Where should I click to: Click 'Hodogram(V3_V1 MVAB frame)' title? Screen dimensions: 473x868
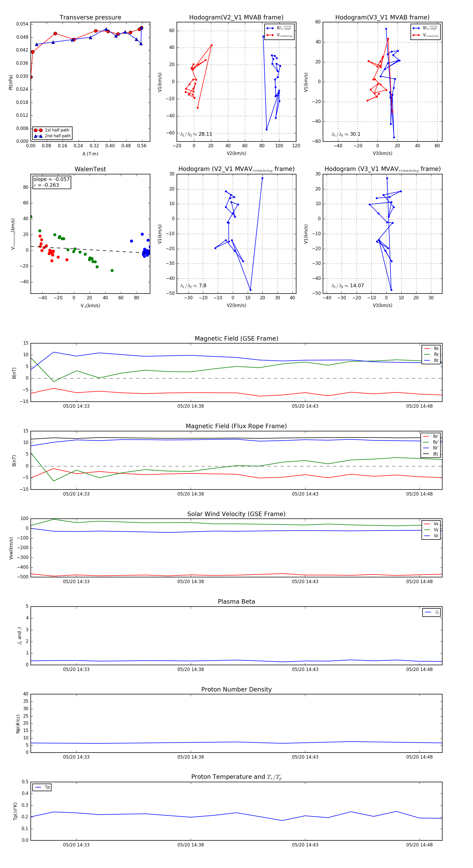(382, 18)
